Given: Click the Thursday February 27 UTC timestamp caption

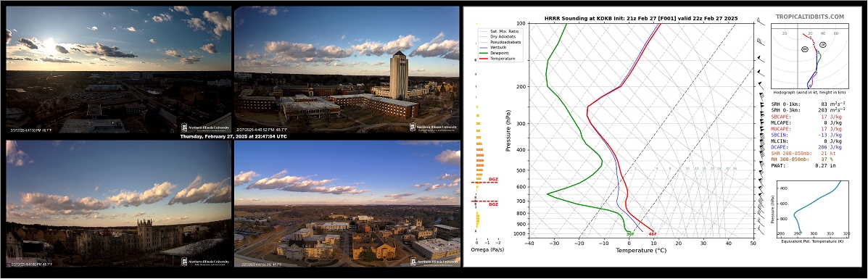Looking at the screenshot, I should pyautogui.click(x=233, y=136).
